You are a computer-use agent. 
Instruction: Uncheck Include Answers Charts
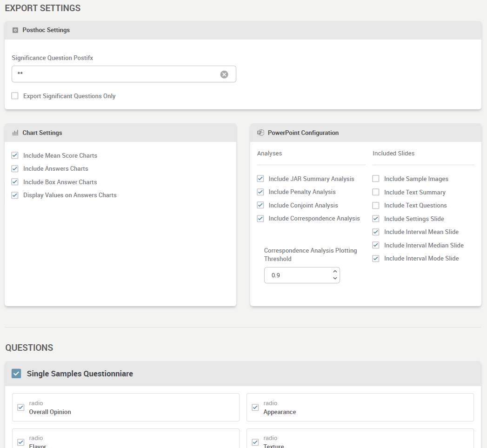coord(15,169)
